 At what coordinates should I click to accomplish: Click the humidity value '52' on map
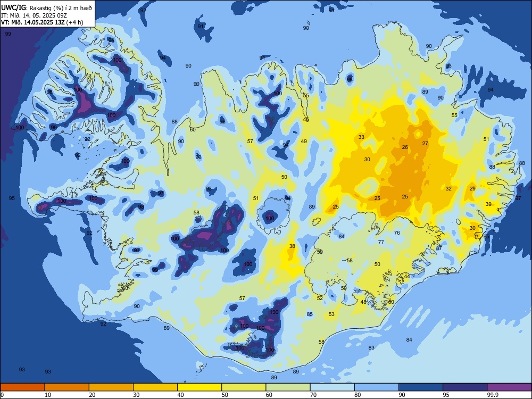coord(320,298)
